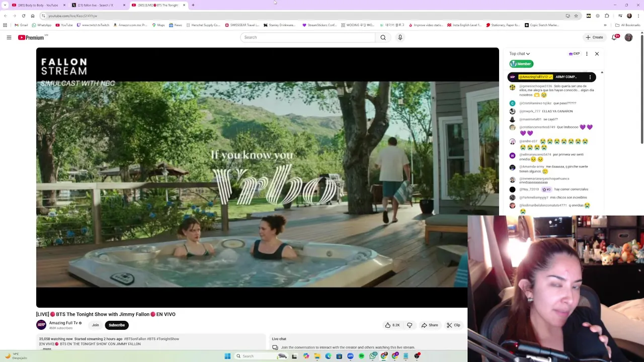Go back in browser history
644x362 pixels.
click(x=5, y=16)
